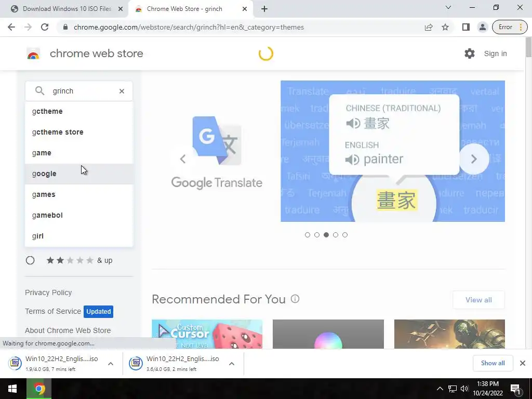This screenshot has width=532, height=399.
Task: Jump to the fourth carousel dot
Action: (x=336, y=235)
